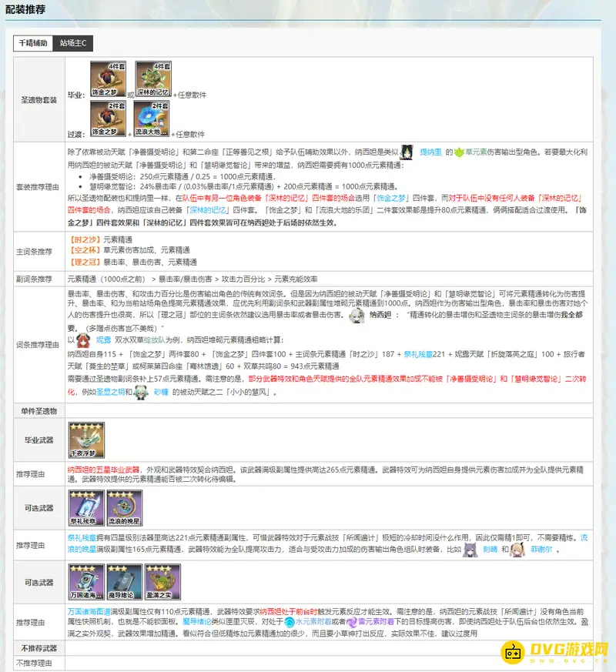Click the 妮露 character link
Screen dimensions: 616x672
point(103,338)
